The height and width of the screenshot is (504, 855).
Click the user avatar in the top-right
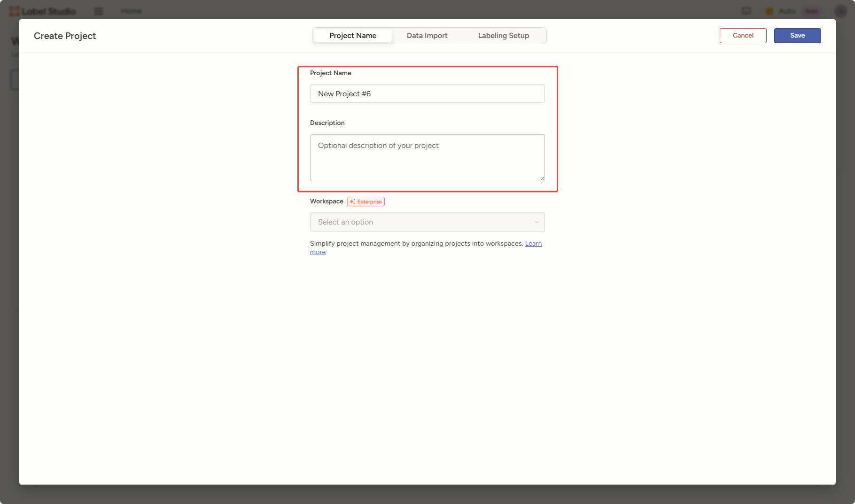840,11
